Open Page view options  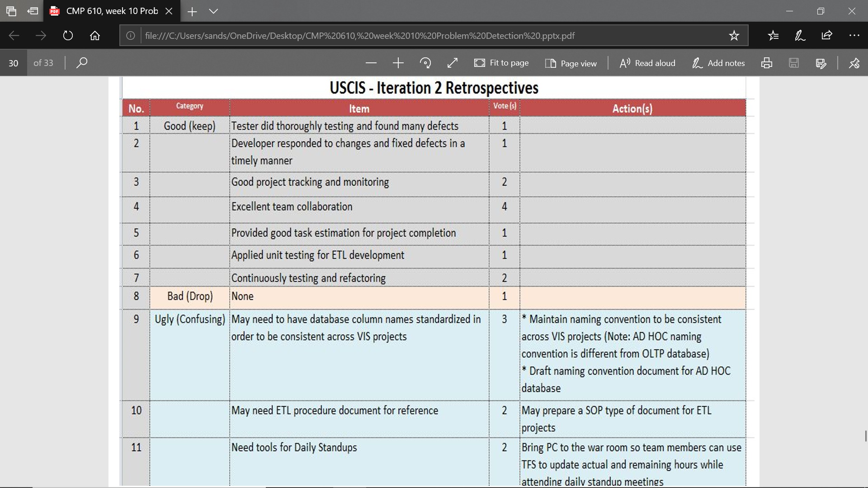(571, 63)
